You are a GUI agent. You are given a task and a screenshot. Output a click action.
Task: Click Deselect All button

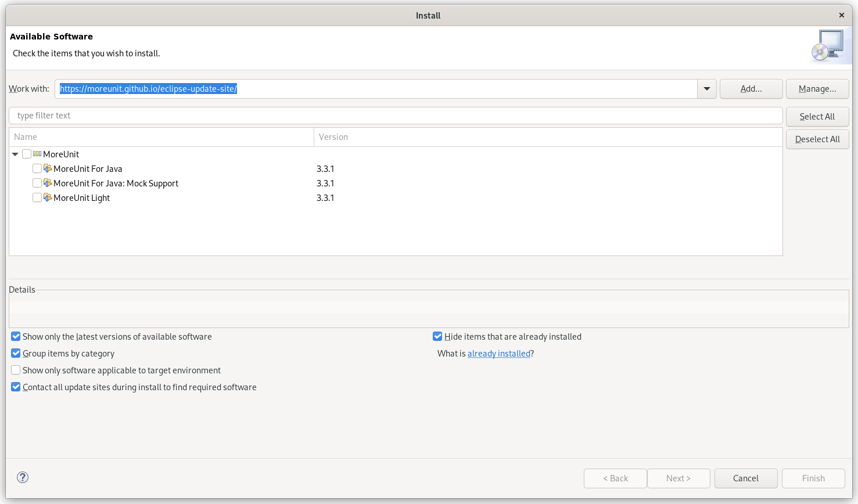coord(817,139)
